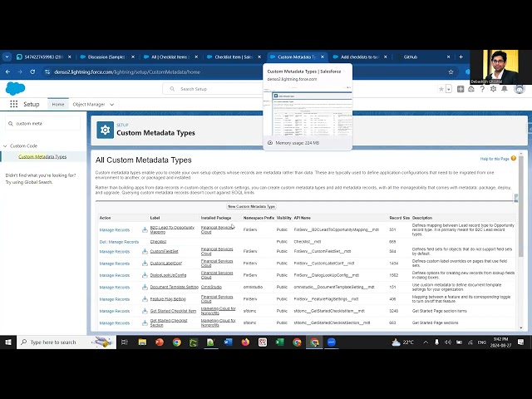Show hidden system tray icons
This screenshot has width=532, height=399.
coord(426,342)
